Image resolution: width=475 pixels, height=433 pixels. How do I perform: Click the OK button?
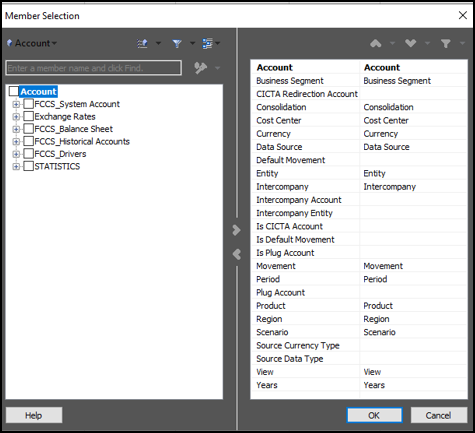[374, 415]
